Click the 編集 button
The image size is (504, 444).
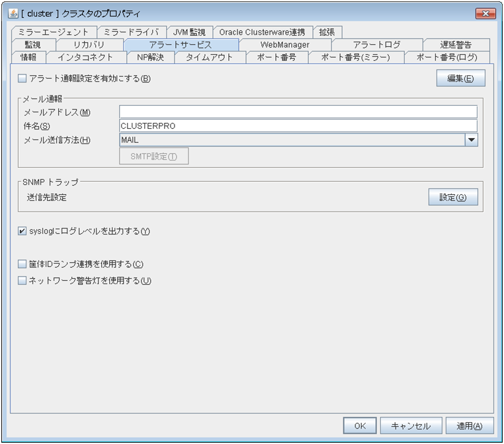pos(460,79)
